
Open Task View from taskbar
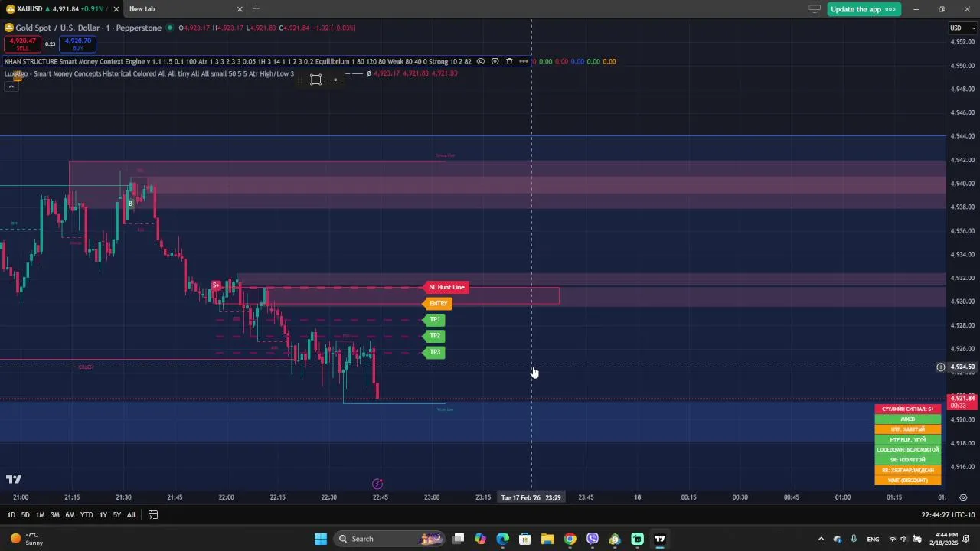458,539
